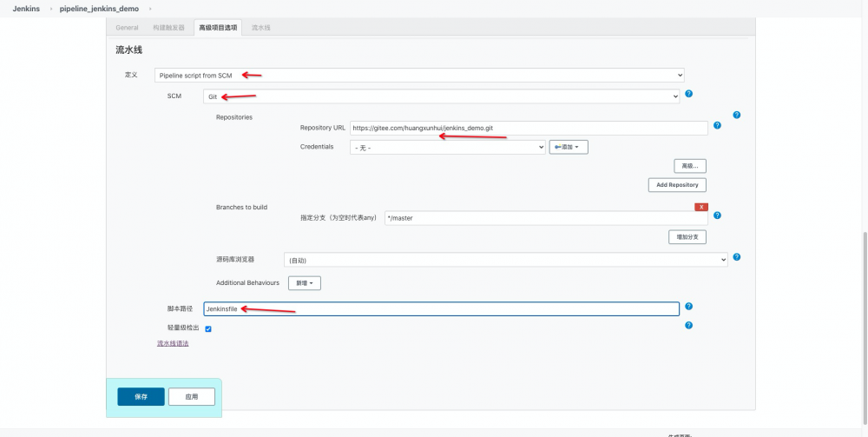The width and height of the screenshot is (868, 437).
Task: Click the 源码库浏览器 label
Action: point(234,259)
